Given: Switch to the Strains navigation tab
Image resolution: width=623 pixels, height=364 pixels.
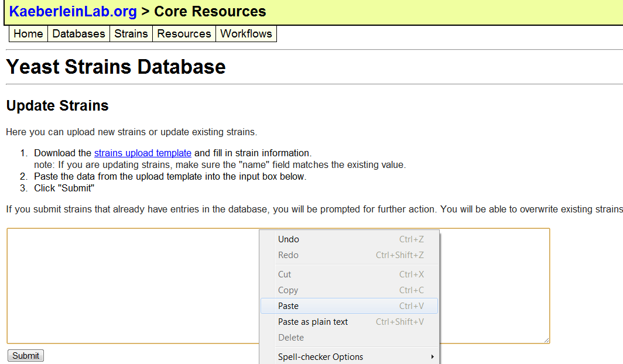Looking at the screenshot, I should coord(131,34).
